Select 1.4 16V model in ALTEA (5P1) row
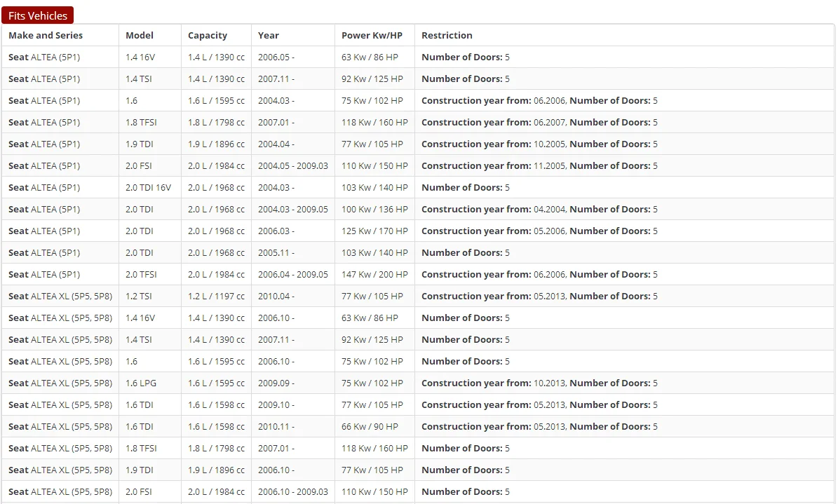The width and height of the screenshot is (838, 504). [140, 57]
